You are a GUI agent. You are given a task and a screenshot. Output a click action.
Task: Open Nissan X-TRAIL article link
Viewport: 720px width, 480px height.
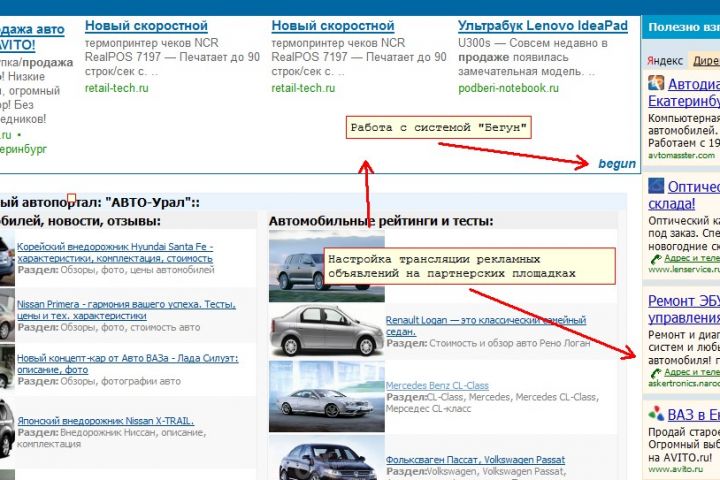106,421
